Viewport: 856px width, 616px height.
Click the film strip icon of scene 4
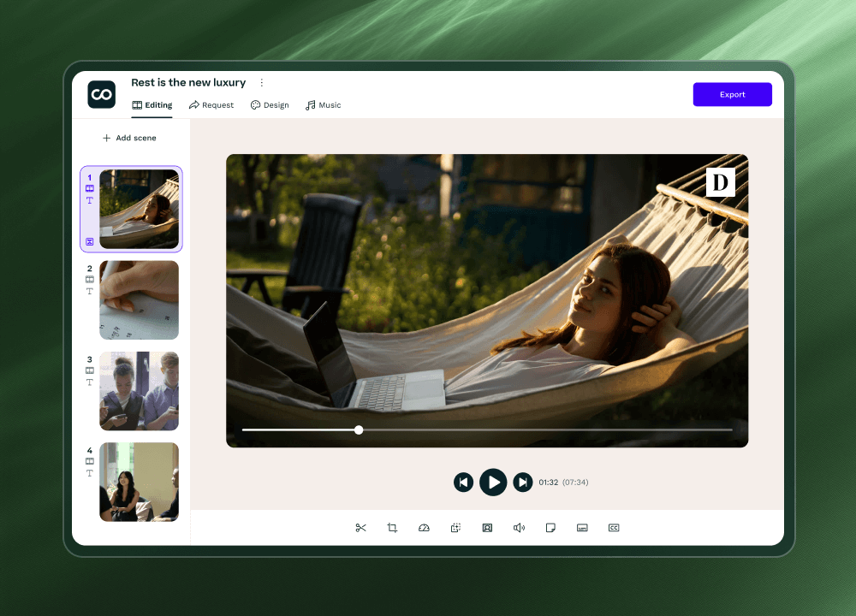pos(90,461)
